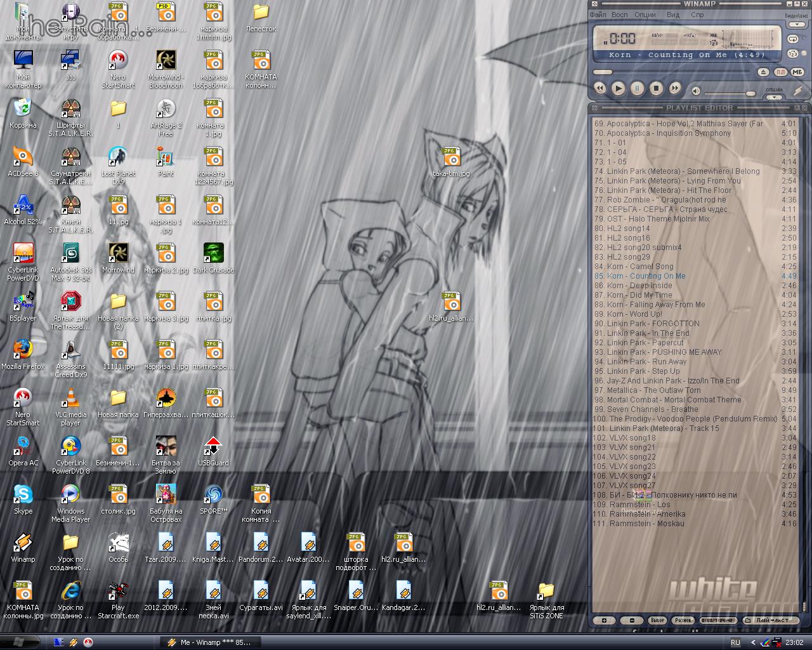Click the Плей-лист button in playlist editor
Image resolution: width=812 pixels, height=650 pixels.
pos(772,620)
